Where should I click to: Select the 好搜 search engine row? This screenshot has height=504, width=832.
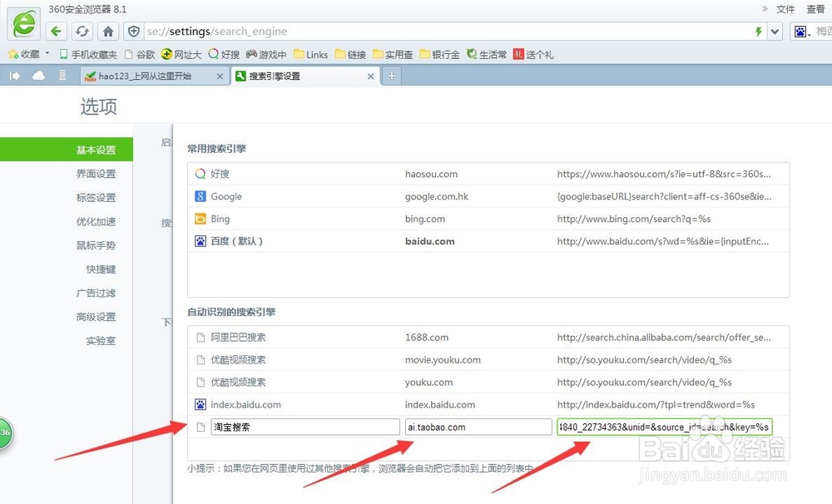488,174
